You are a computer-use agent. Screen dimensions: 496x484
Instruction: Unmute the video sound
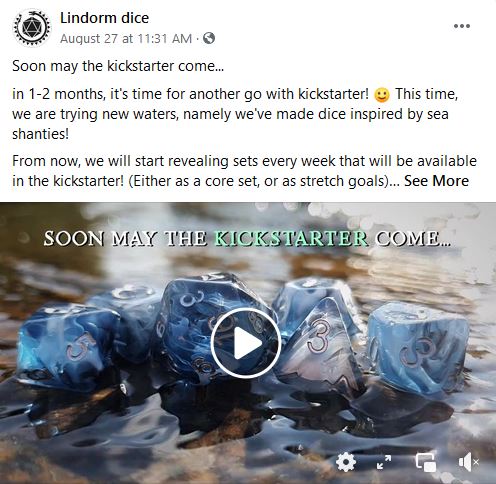(x=468, y=462)
